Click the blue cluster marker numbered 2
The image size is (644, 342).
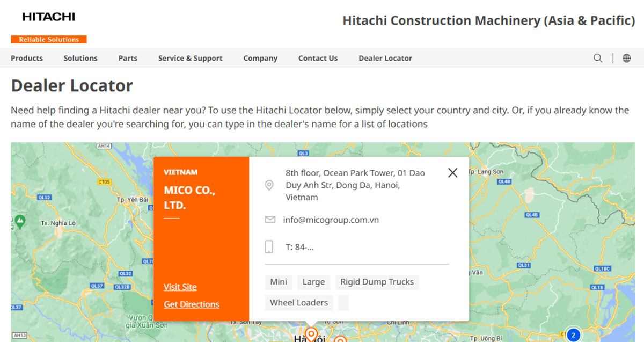point(573,335)
